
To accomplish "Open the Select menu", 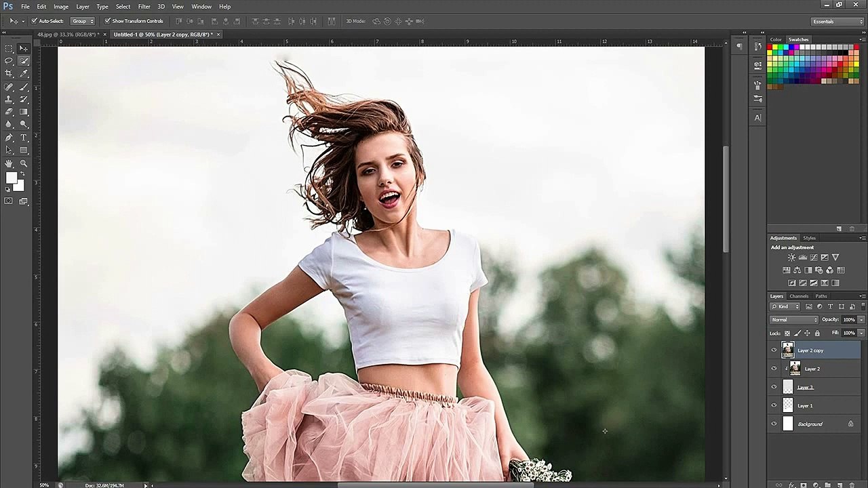I will pos(123,6).
